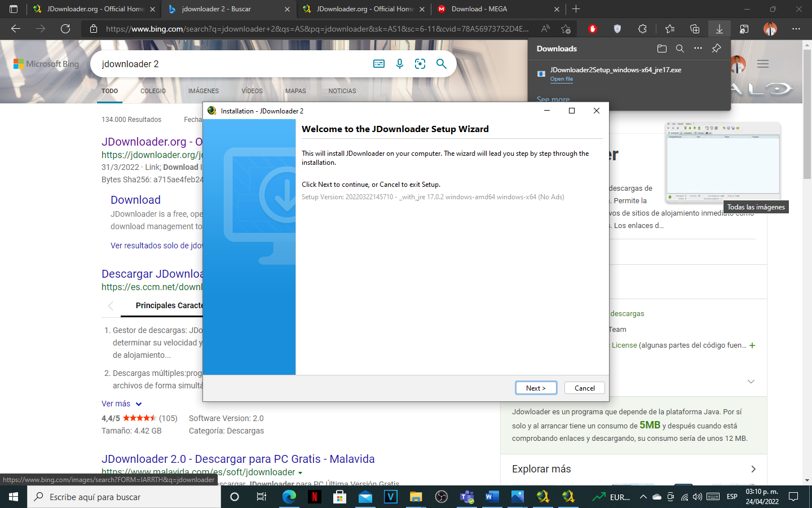Open a new browser tab
The width and height of the screenshot is (812, 508).
[x=576, y=9]
